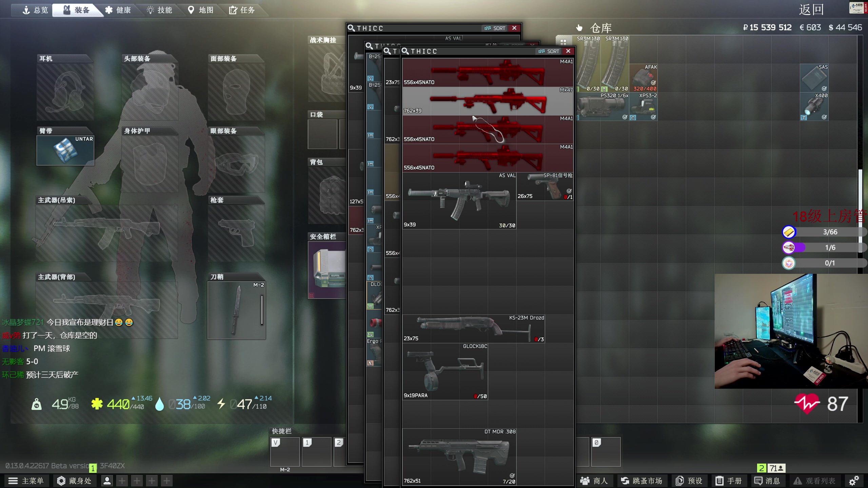Viewport: 868px width, 488px height.
Task: Click the 仓库 stash title
Action: [601, 28]
